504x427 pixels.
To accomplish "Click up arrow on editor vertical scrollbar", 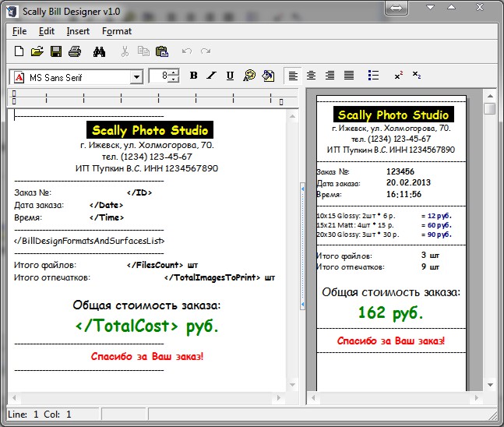I will click(292, 116).
